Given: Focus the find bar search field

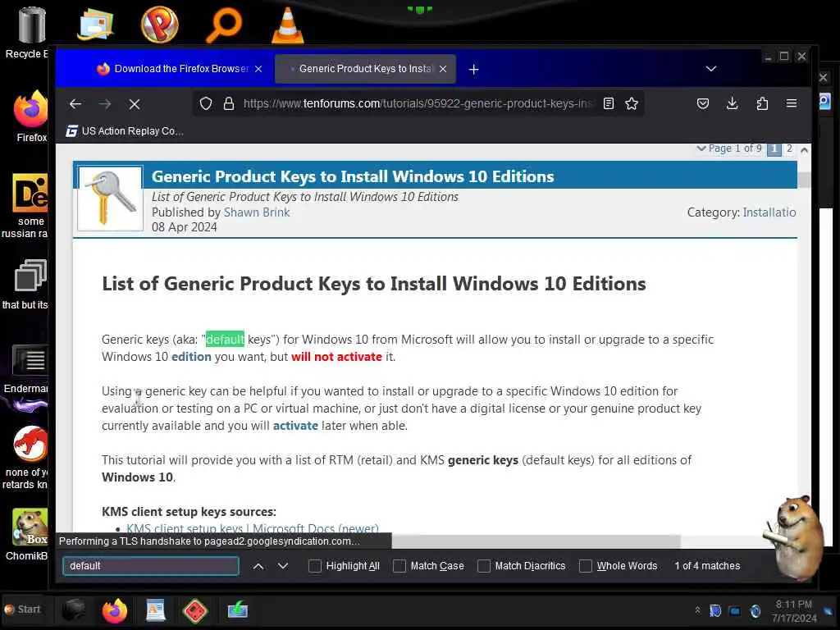Looking at the screenshot, I should [151, 566].
